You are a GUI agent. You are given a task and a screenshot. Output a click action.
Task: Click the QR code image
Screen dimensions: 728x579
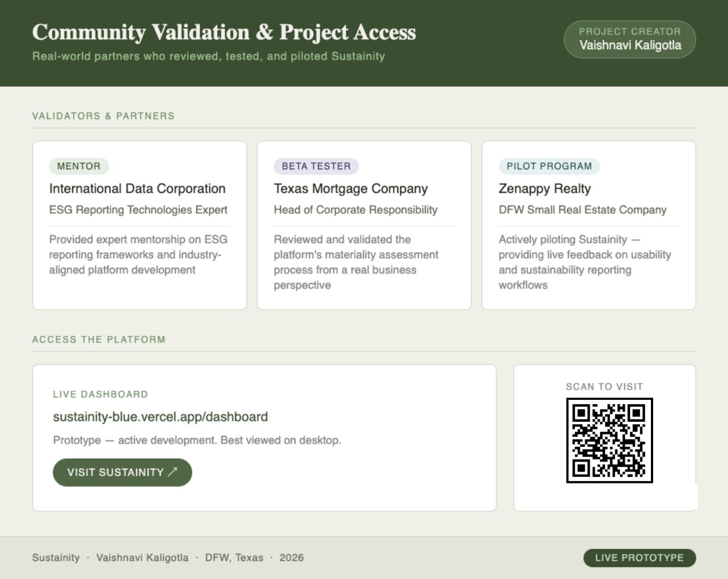tap(609, 440)
